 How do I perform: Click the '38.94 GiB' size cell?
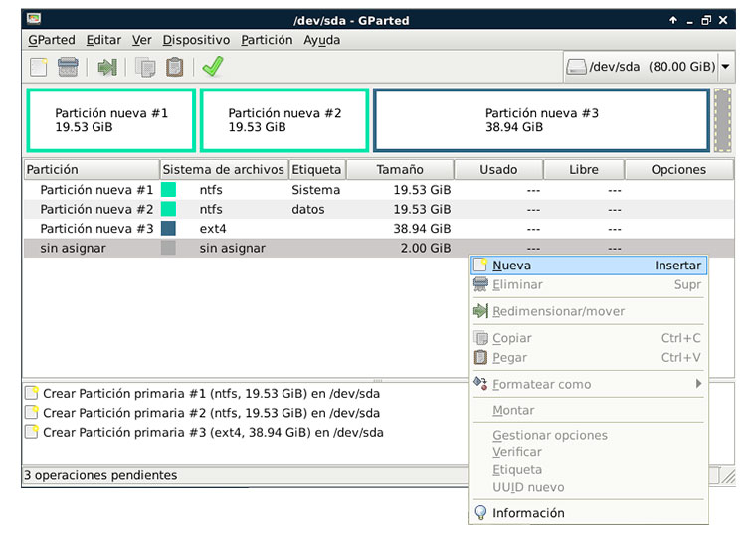422,229
